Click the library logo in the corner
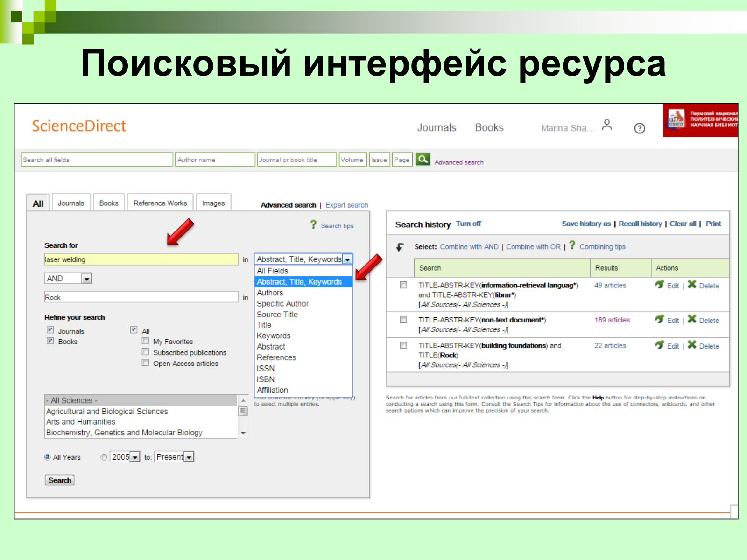This screenshot has width=747, height=560. tap(700, 120)
